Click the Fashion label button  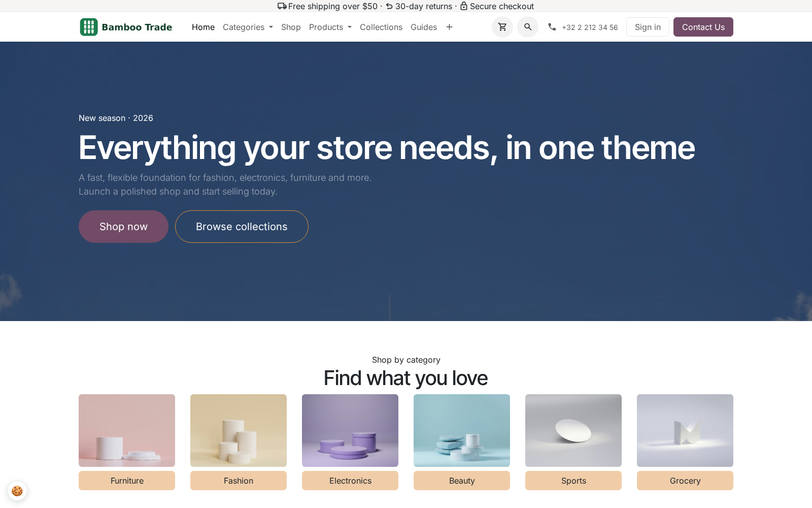tap(239, 481)
